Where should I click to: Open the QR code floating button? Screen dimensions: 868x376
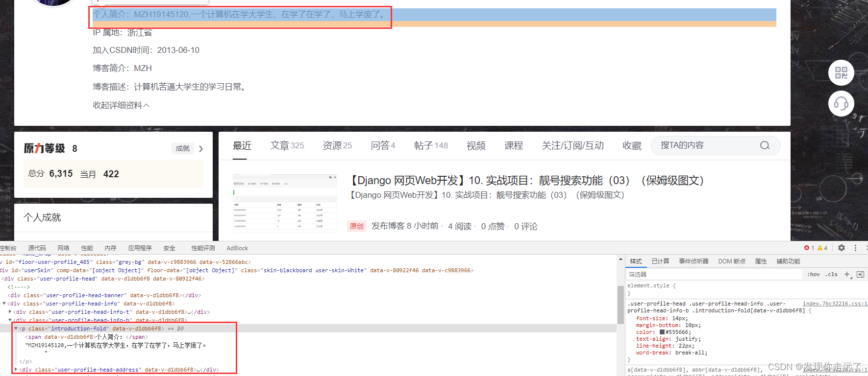coord(841,73)
